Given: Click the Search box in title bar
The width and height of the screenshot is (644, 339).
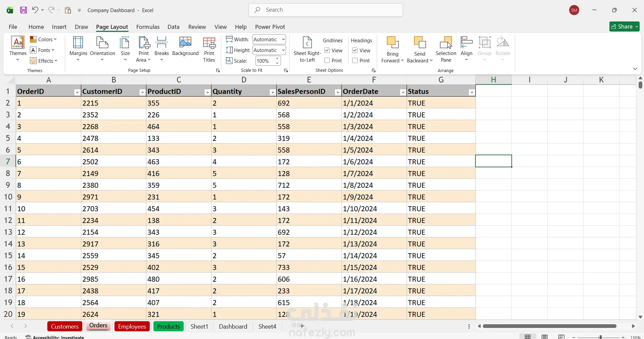Looking at the screenshot, I should point(326,10).
